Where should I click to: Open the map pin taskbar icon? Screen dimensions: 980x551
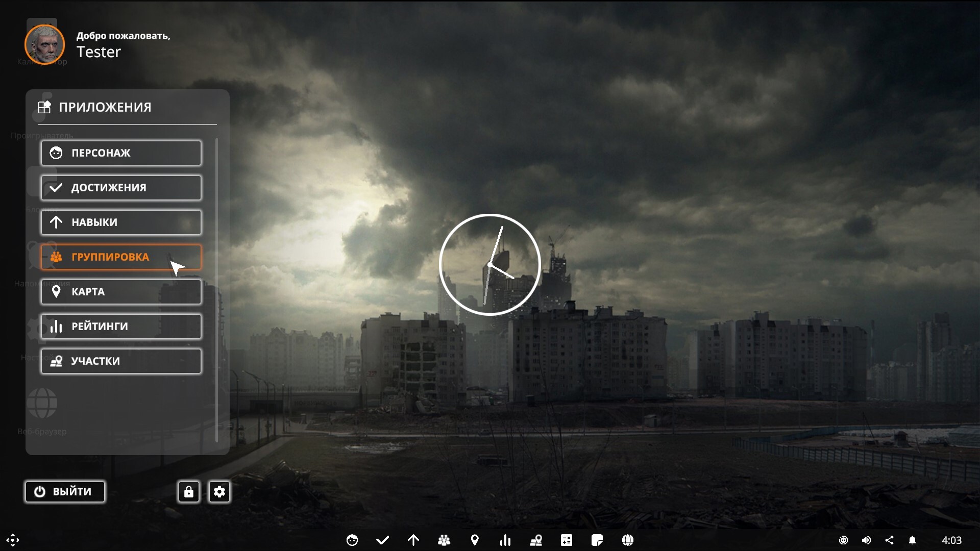(x=475, y=540)
